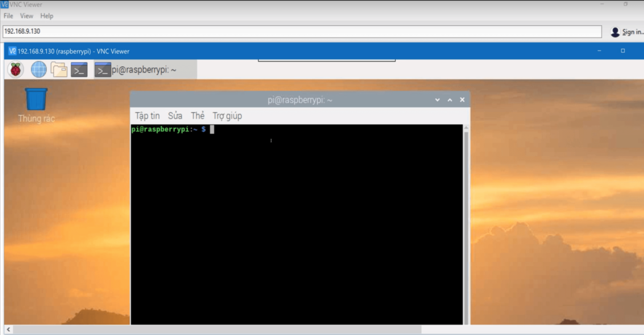Open the VNC Viewer View menu

[x=26, y=16]
